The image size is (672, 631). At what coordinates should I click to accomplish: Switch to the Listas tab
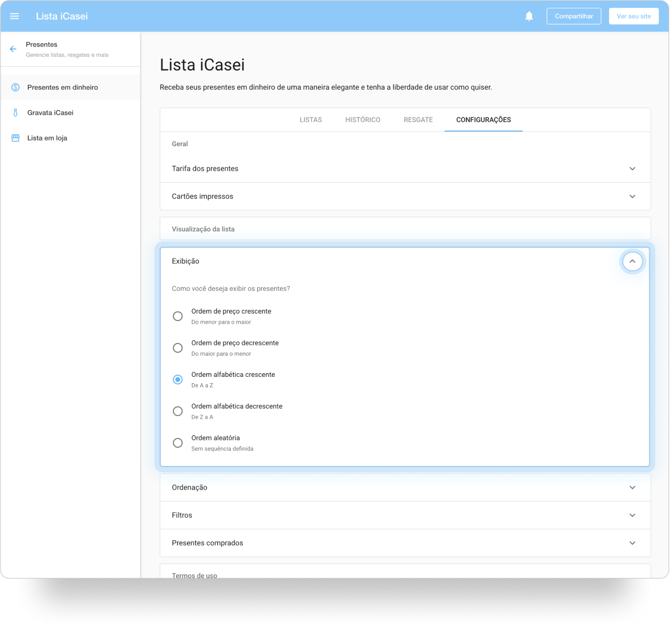click(311, 120)
